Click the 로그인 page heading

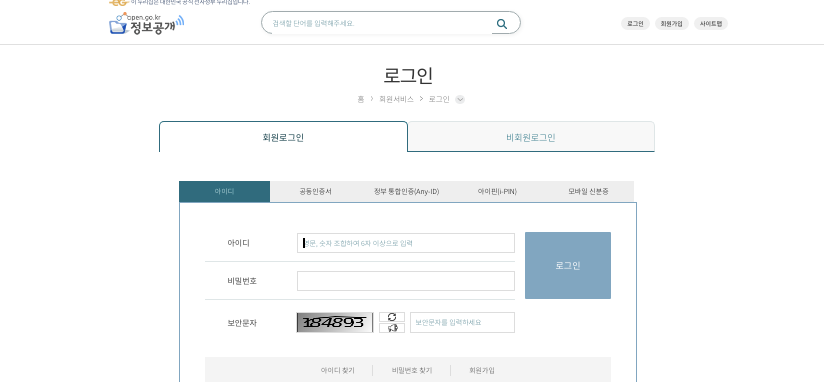408,75
